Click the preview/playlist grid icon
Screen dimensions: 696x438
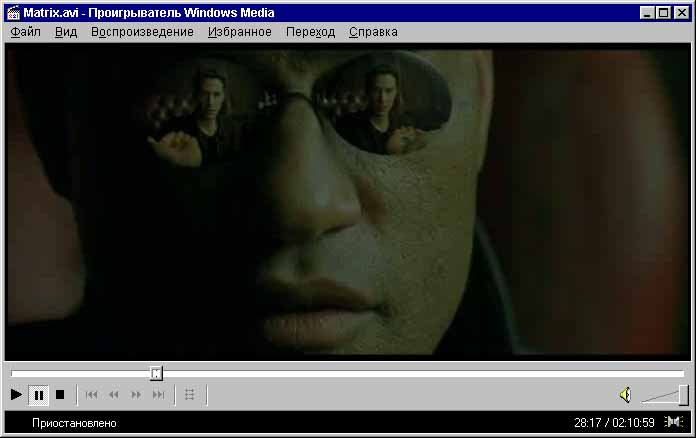190,395
